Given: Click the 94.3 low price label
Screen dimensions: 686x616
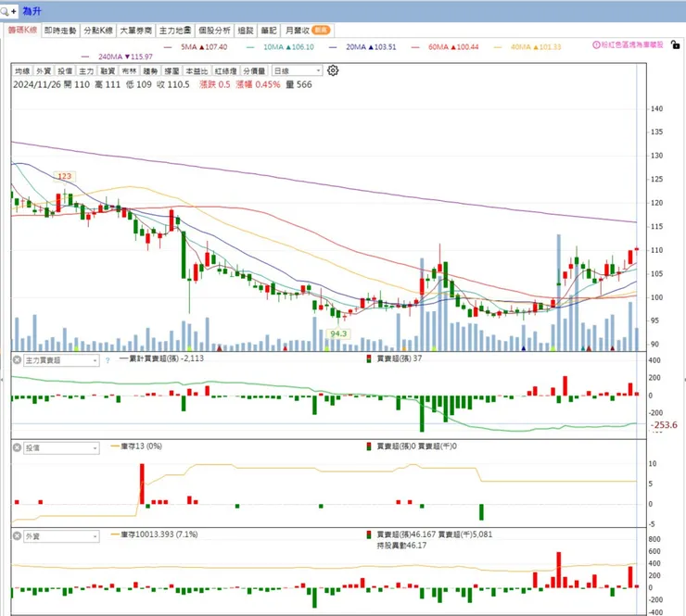Looking at the screenshot, I should (338, 334).
